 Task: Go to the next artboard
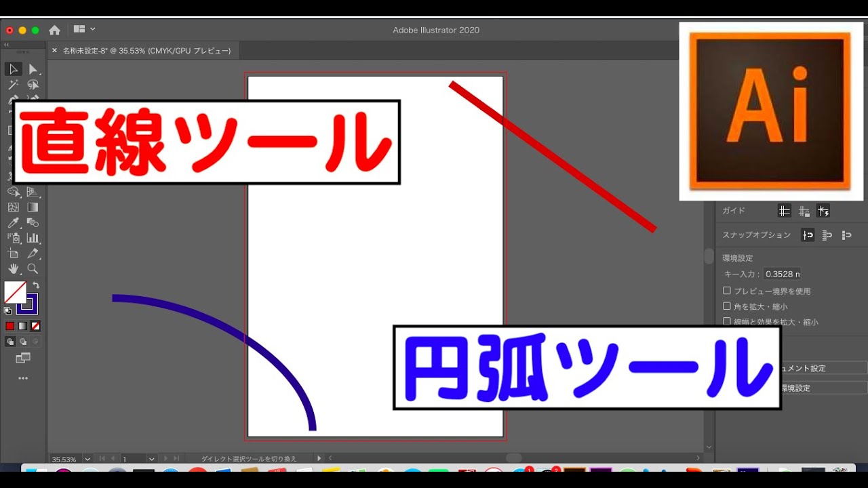165,459
